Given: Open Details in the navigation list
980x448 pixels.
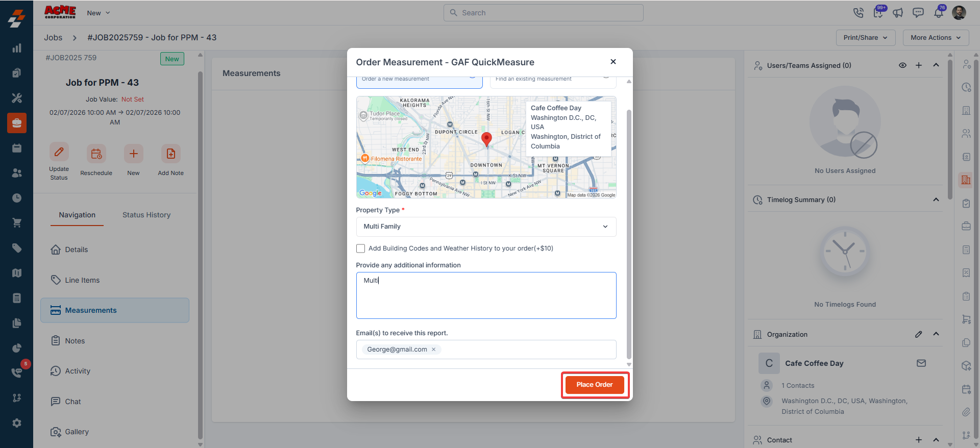Looking at the screenshot, I should (x=115, y=250).
